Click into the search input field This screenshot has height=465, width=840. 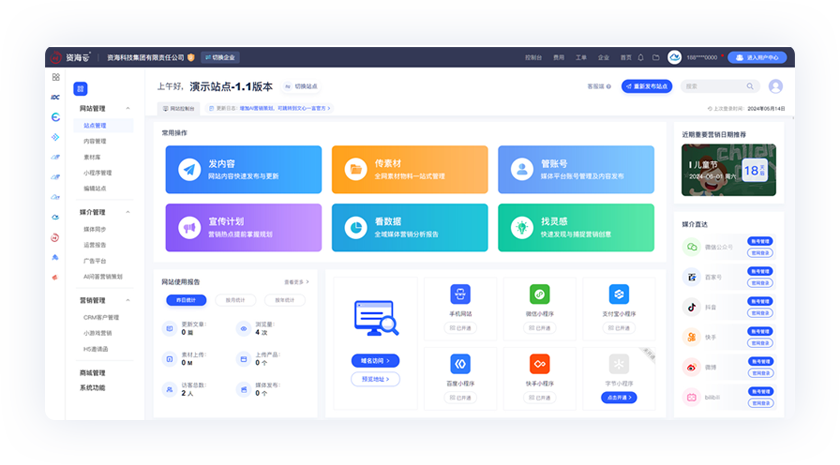click(712, 86)
